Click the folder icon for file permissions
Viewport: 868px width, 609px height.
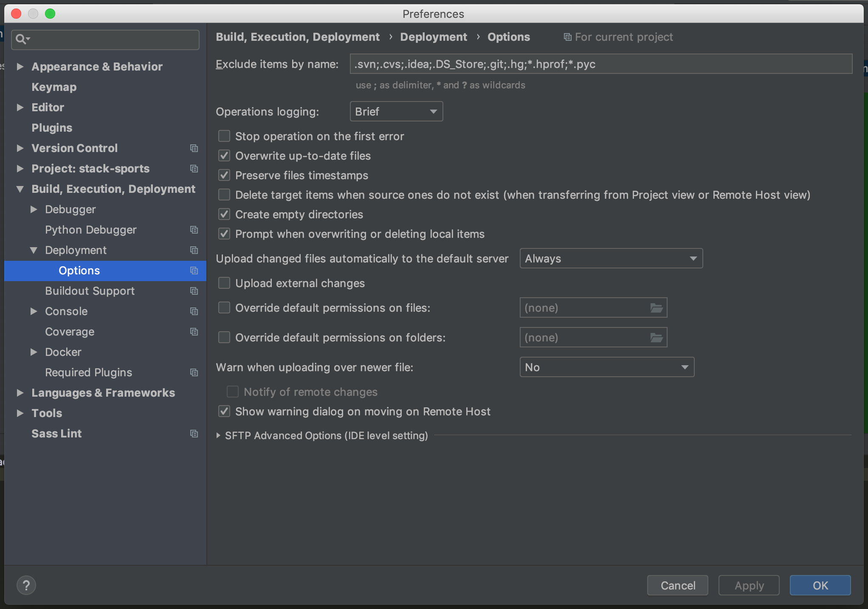656,308
